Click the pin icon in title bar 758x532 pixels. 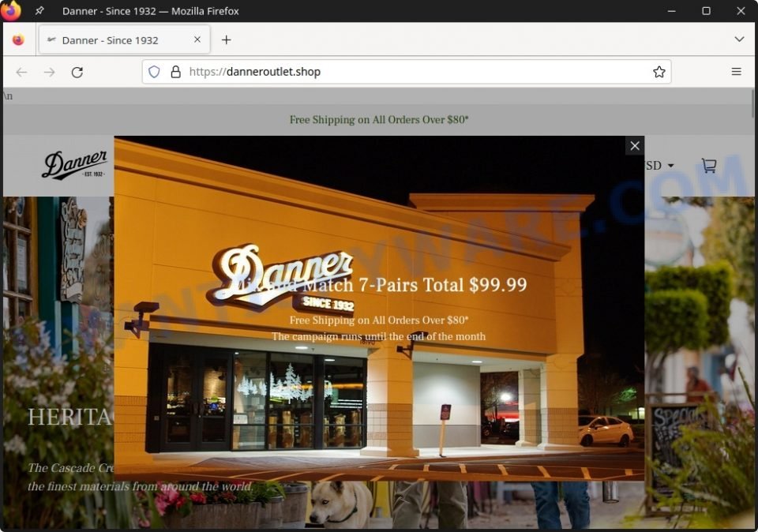40,10
